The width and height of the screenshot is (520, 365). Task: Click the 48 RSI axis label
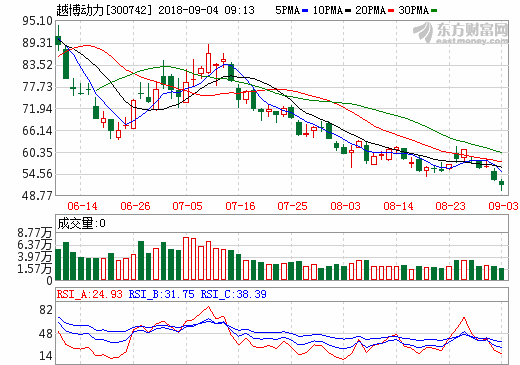pos(46,334)
